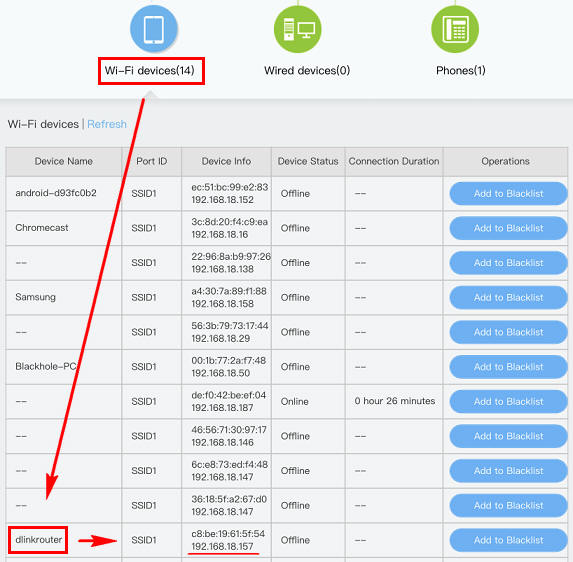Open the Phones telephone icon

(455, 29)
